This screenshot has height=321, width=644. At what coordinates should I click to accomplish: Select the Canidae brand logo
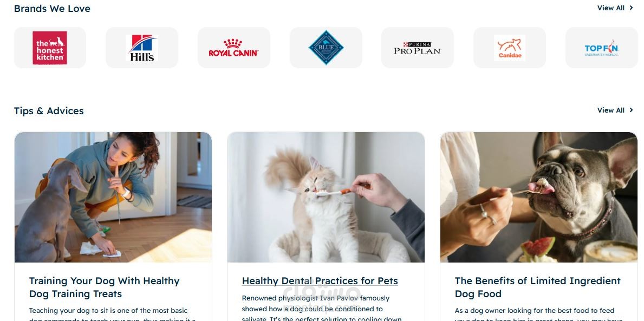(509, 48)
